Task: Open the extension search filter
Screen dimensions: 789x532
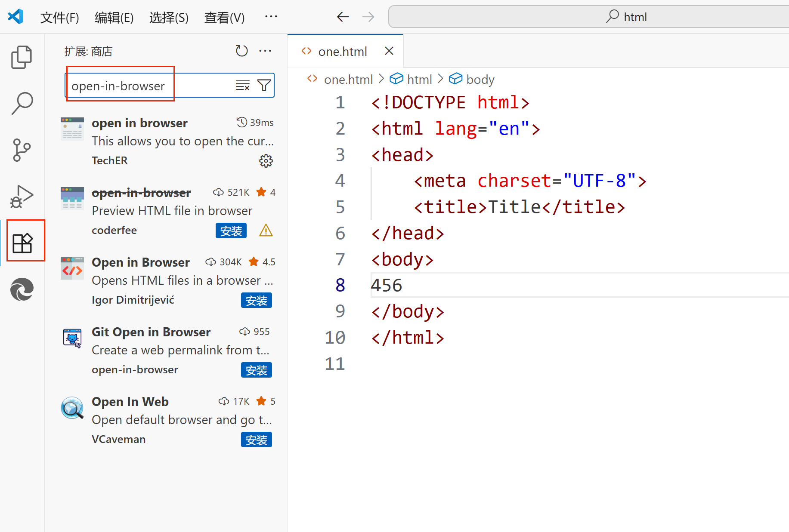Action: [264, 85]
